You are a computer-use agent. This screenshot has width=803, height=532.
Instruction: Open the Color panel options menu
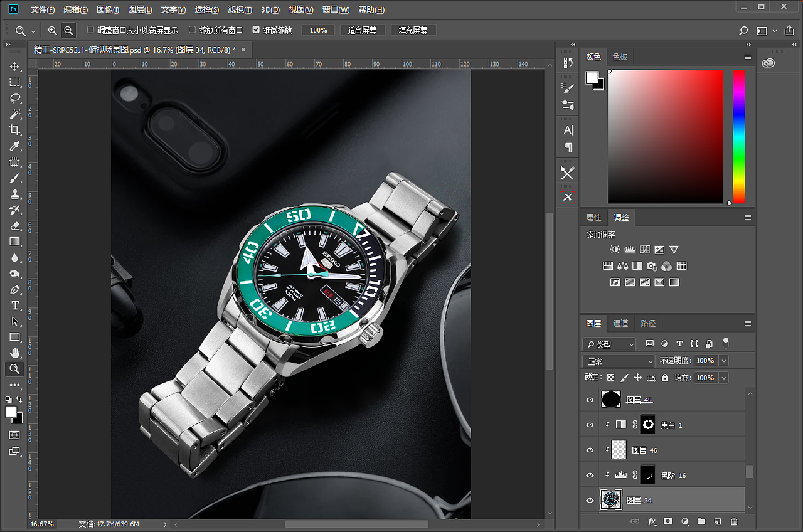point(747,56)
